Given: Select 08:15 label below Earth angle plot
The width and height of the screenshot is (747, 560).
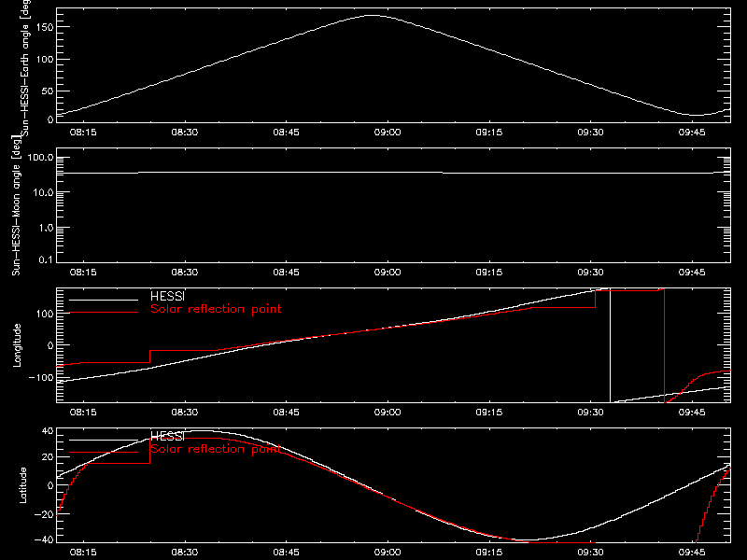Looking at the screenshot, I should coord(83,132).
